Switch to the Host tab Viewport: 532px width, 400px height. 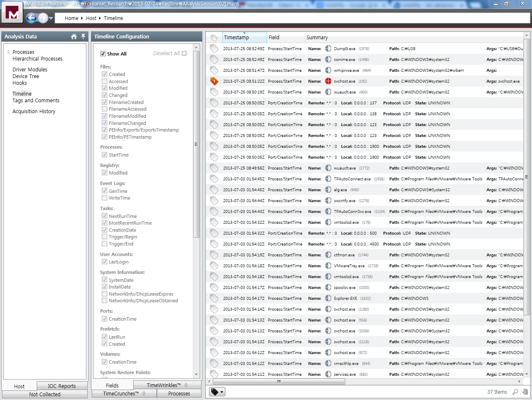point(19,386)
